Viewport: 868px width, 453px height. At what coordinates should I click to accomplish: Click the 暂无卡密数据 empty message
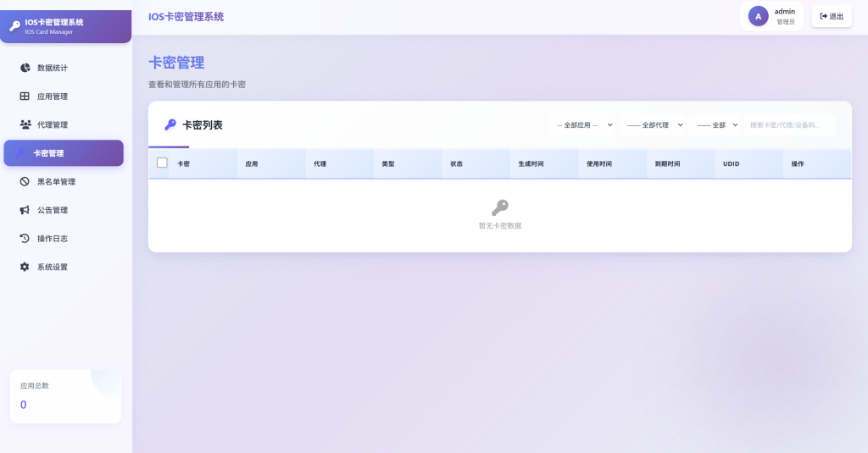pyautogui.click(x=500, y=226)
